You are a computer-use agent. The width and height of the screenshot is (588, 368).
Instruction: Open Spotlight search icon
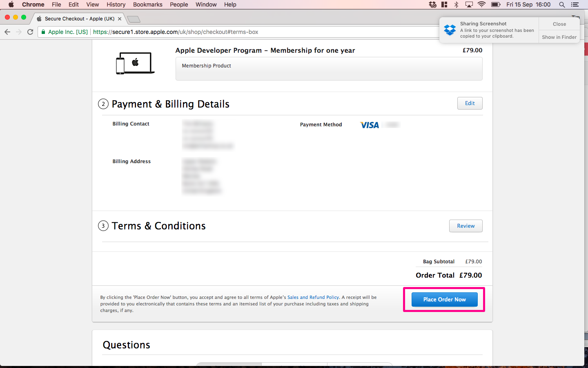click(562, 4)
